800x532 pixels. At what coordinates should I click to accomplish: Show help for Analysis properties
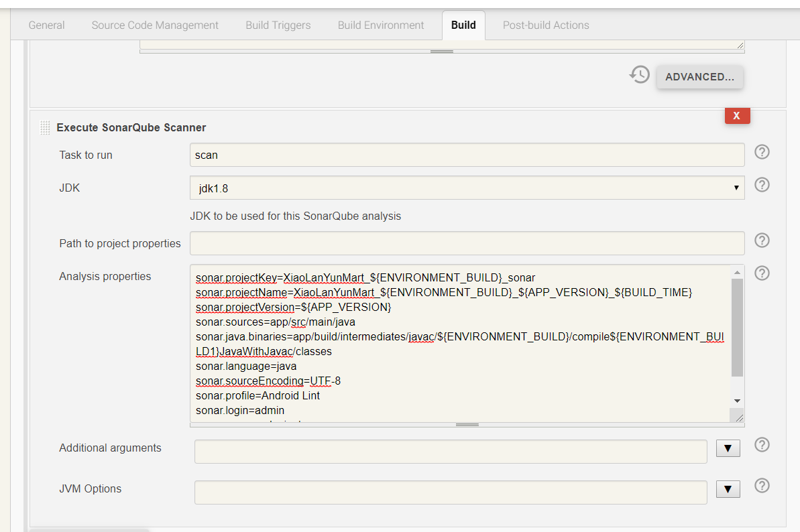(x=762, y=273)
